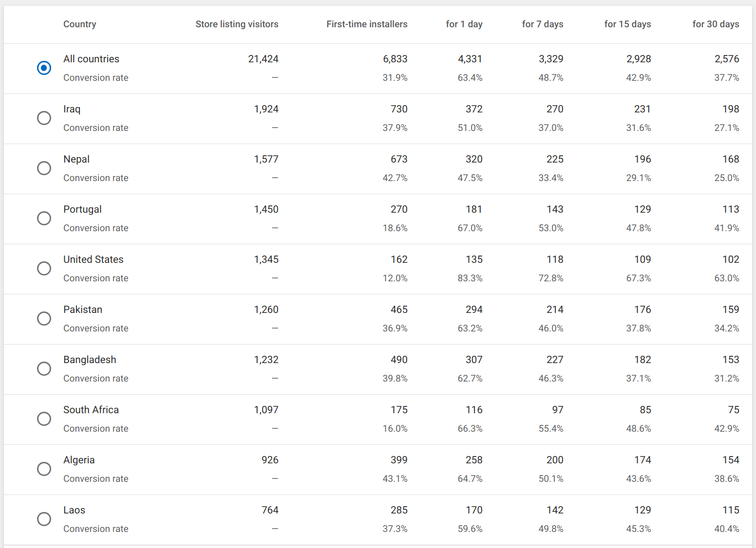Choose the Bangladesh radio button
Viewport: 756px width, 548px height.
tap(44, 369)
